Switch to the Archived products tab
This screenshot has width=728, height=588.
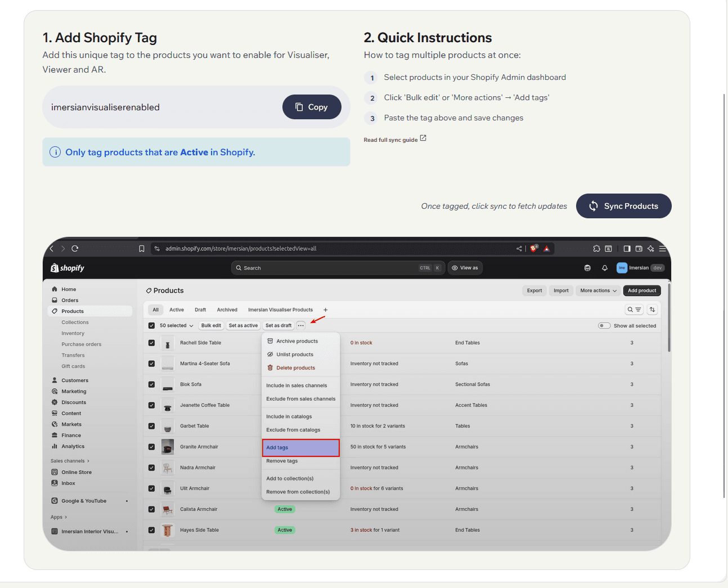(x=227, y=309)
